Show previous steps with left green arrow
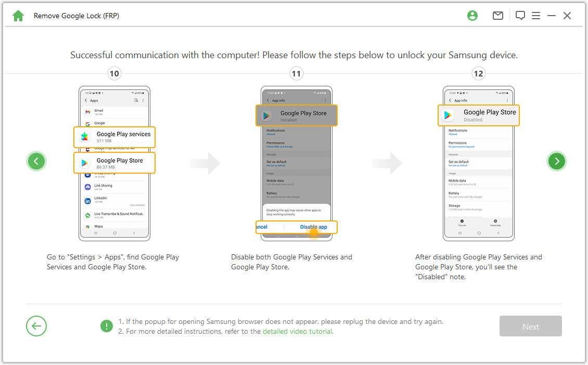Viewport: 588px width, 365px height. click(x=36, y=161)
